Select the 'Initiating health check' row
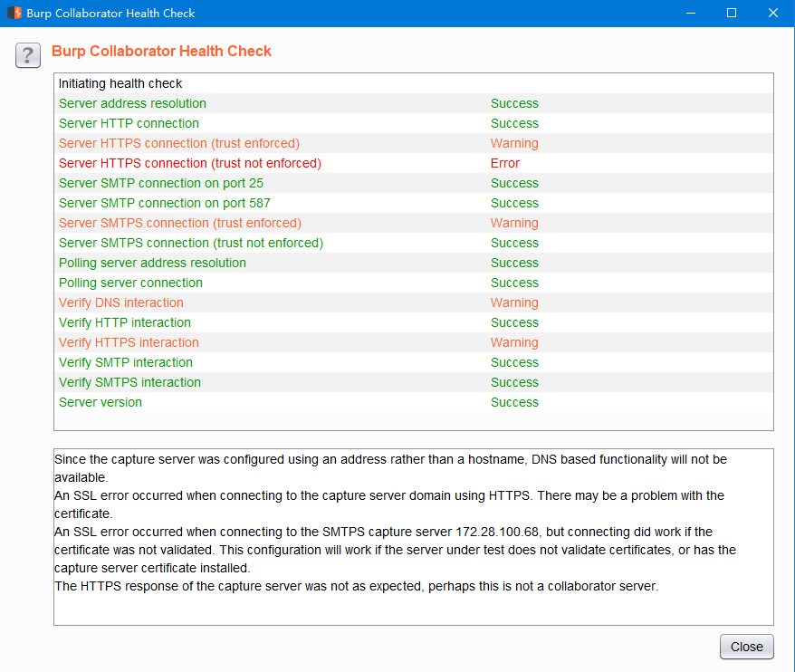 coord(120,83)
